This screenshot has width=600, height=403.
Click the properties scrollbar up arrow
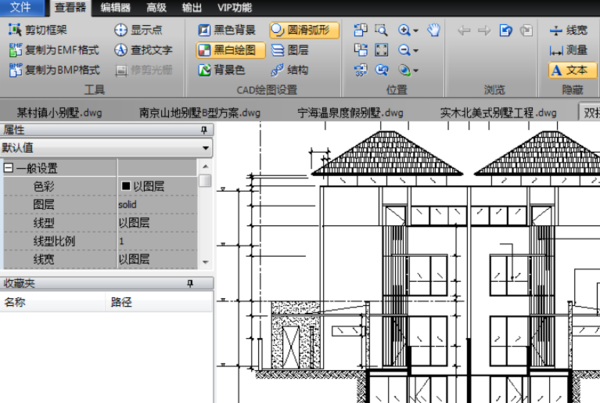205,166
